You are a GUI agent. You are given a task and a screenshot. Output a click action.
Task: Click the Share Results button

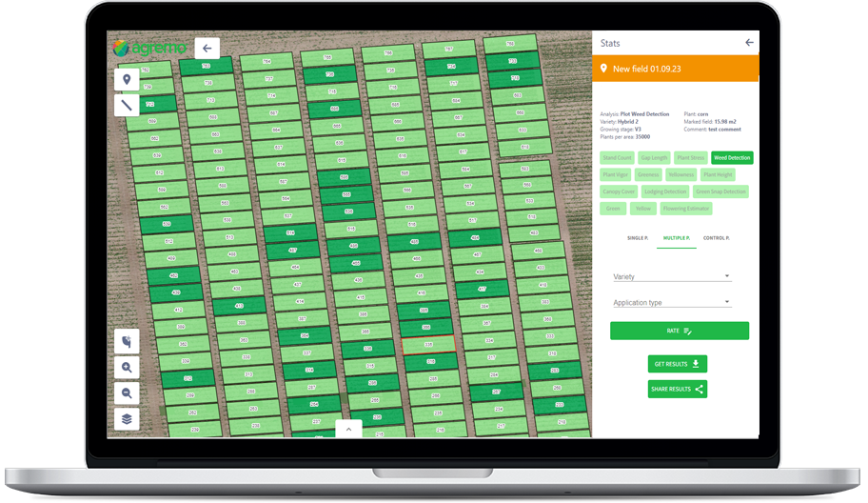click(x=677, y=389)
